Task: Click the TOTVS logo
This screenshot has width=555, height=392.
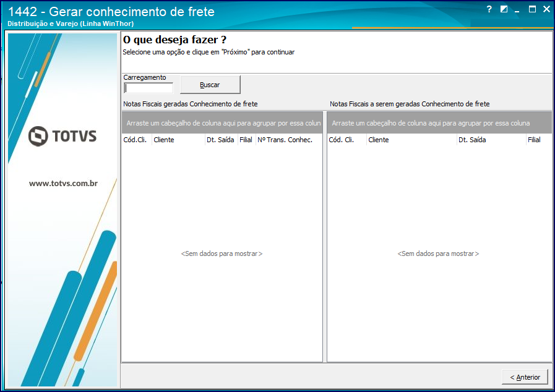Action: click(62, 136)
